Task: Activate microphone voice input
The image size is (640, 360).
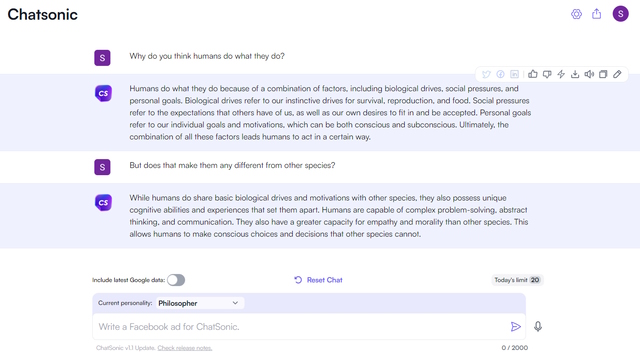Action: (x=538, y=327)
